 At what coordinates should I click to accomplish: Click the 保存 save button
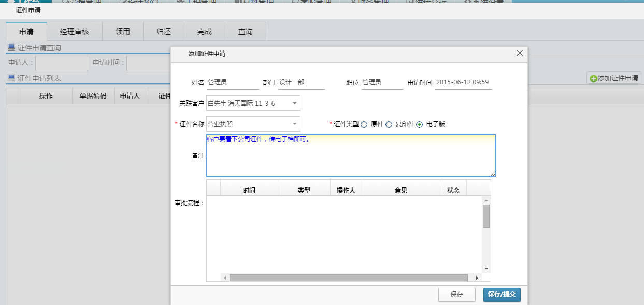(456, 295)
